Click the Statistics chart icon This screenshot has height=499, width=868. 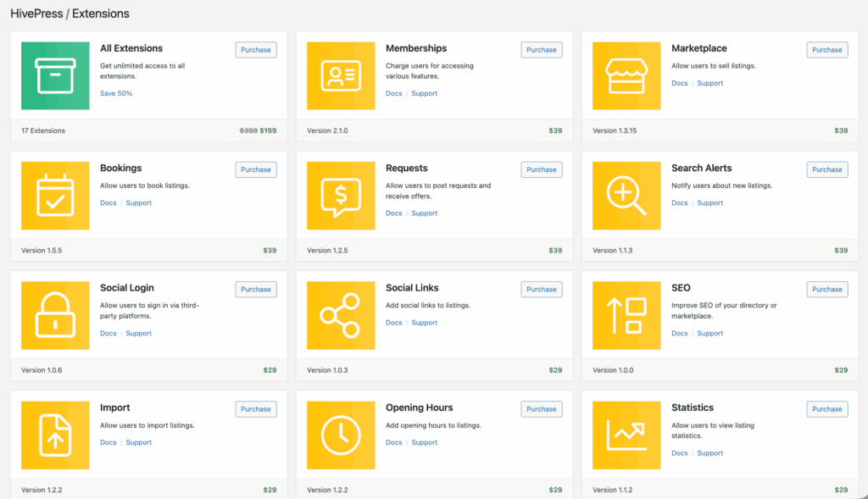[626, 435]
